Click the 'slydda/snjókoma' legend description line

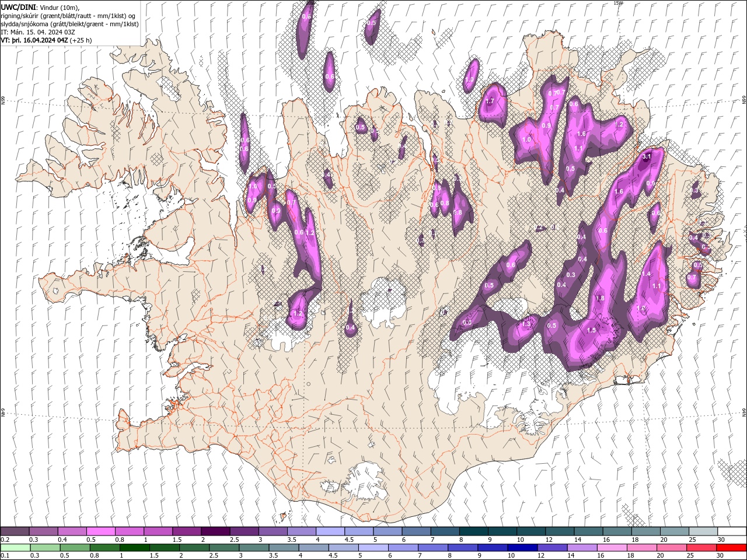(69, 24)
